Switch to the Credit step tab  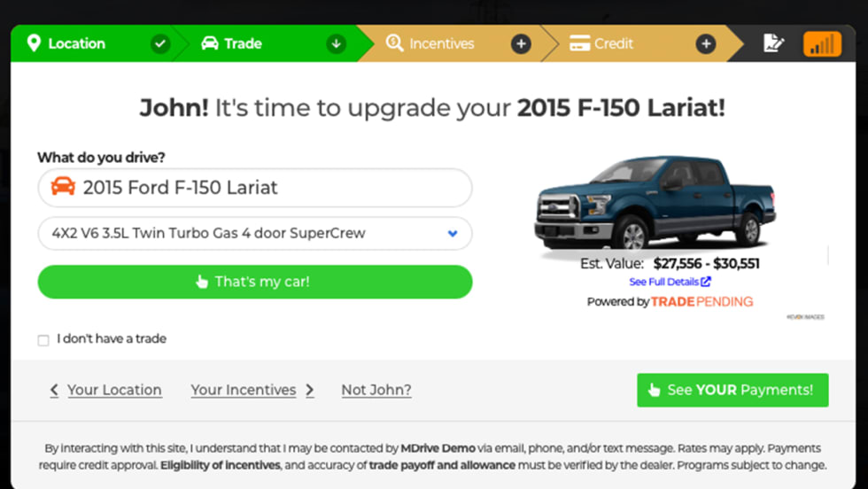(614, 43)
